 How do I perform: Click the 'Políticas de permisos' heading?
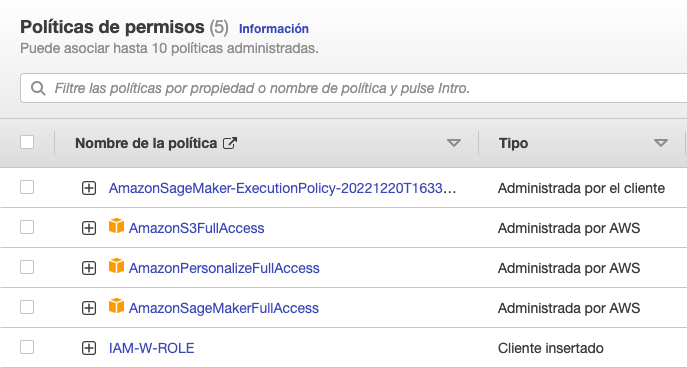pos(112,27)
